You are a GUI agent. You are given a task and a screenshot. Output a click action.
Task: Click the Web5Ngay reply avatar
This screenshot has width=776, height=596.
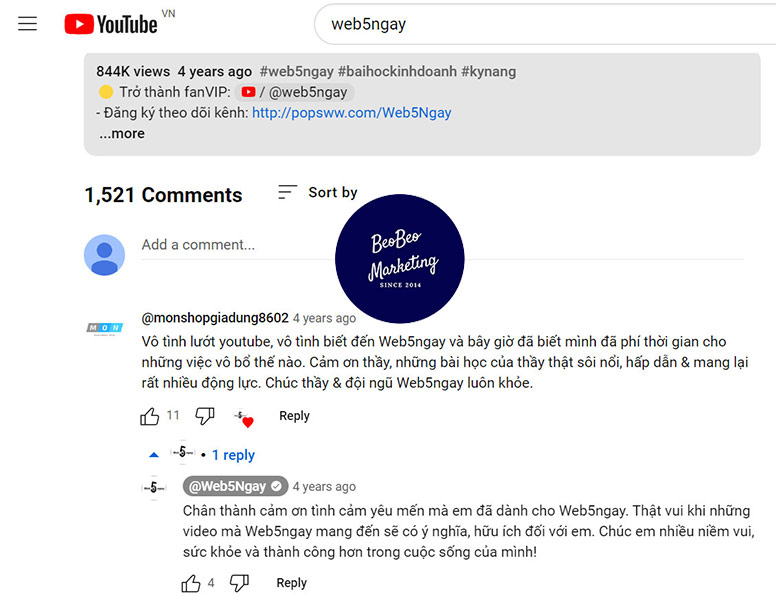click(154, 487)
